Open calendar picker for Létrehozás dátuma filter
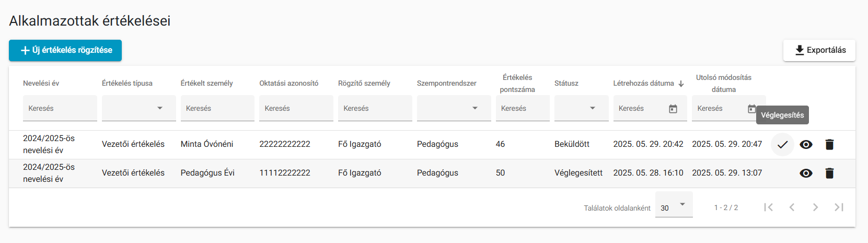Viewport: 868px width, 243px height. point(673,109)
